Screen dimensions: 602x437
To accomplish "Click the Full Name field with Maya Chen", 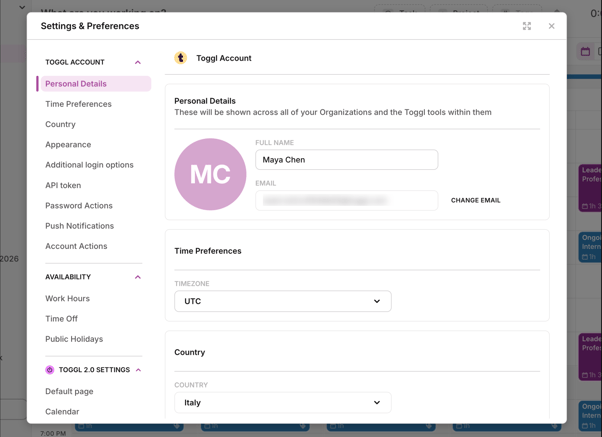I will coord(346,160).
